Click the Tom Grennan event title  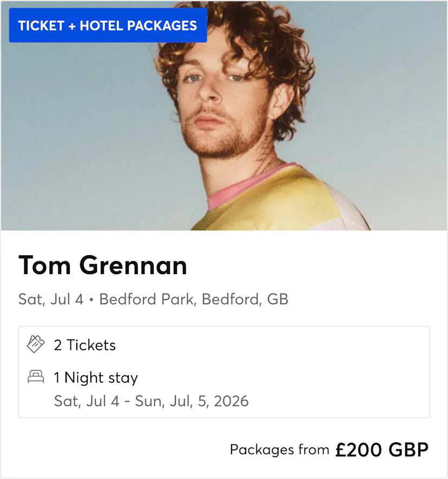[103, 265]
